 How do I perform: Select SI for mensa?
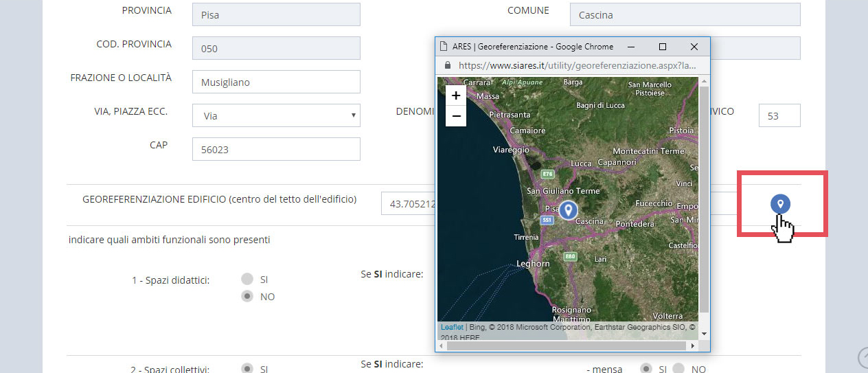(x=646, y=369)
